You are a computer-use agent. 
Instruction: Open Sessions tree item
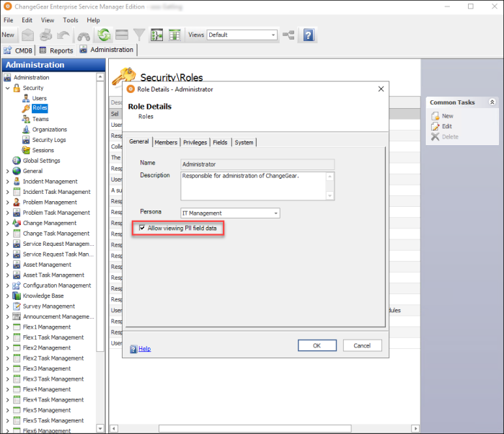[43, 150]
